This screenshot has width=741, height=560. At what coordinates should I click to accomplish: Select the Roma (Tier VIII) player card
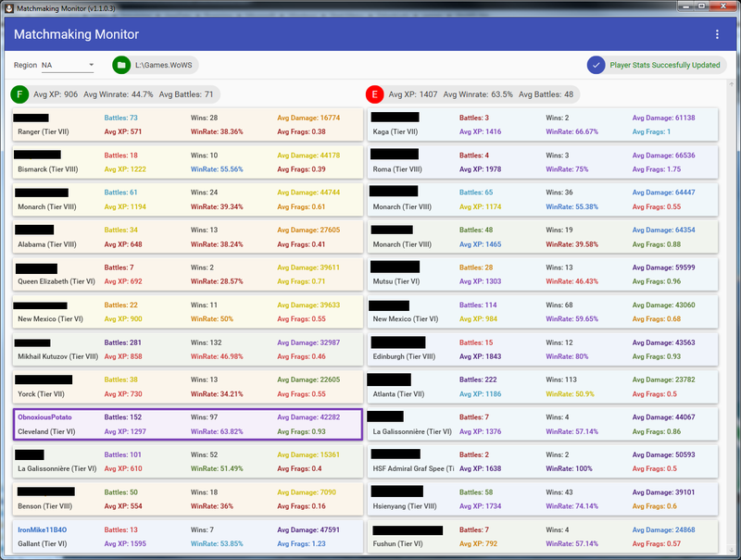[x=543, y=162]
